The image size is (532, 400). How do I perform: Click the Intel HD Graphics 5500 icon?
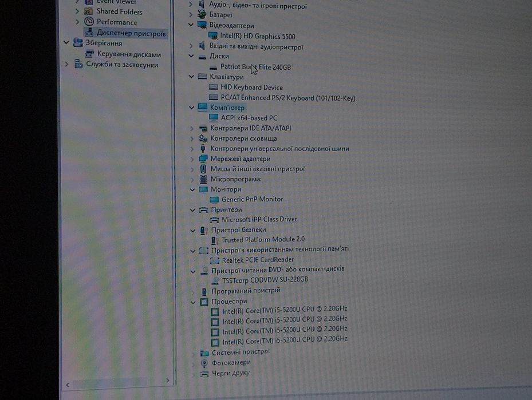(212, 36)
